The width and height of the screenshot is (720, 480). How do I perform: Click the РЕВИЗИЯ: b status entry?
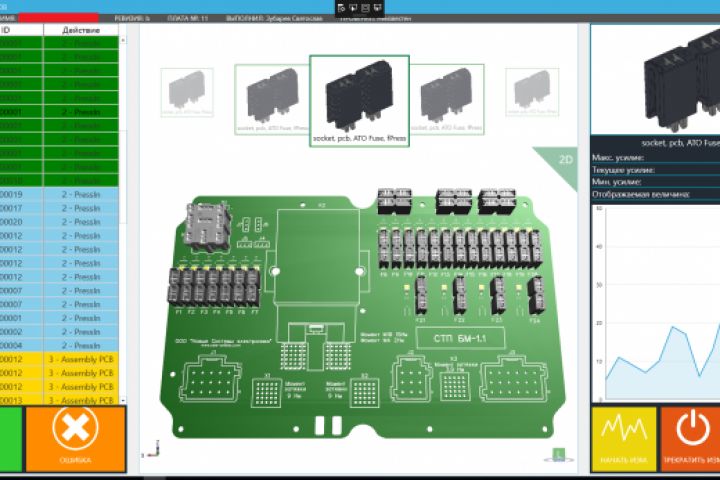(132, 18)
